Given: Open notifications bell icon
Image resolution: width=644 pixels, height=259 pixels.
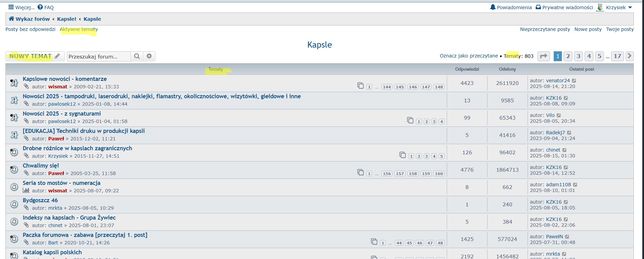Looking at the screenshot, I should [x=493, y=7].
